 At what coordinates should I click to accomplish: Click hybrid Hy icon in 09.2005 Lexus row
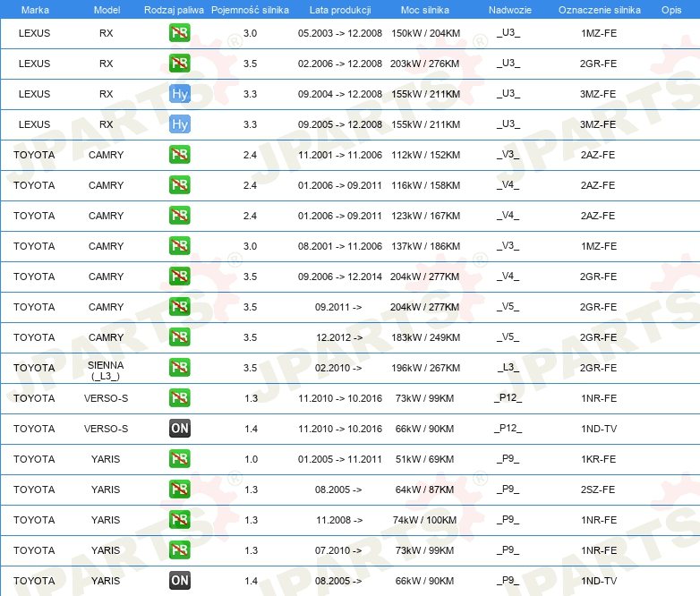[180, 124]
